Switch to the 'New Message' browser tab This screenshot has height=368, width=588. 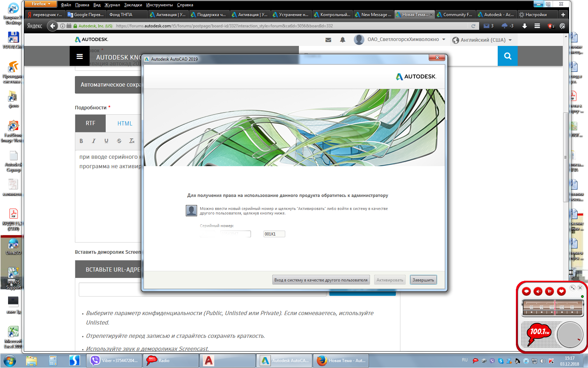(x=373, y=15)
